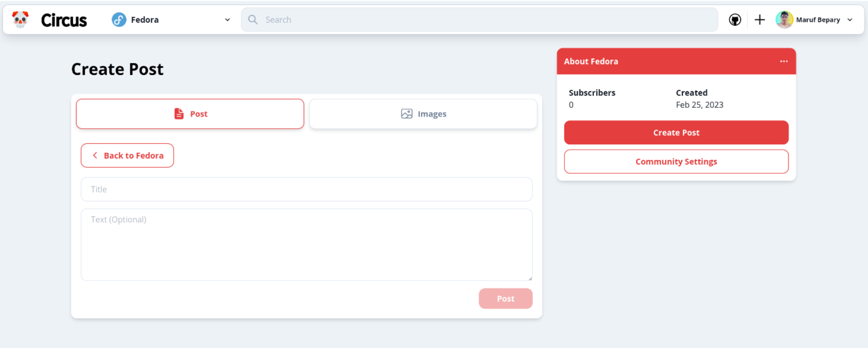Click the document icon inside the Post tab

[x=178, y=113]
